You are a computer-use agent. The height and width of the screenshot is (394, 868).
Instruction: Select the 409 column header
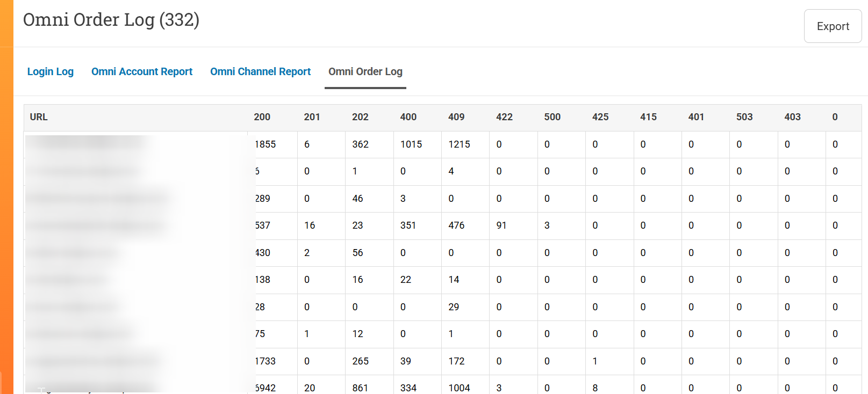click(456, 117)
